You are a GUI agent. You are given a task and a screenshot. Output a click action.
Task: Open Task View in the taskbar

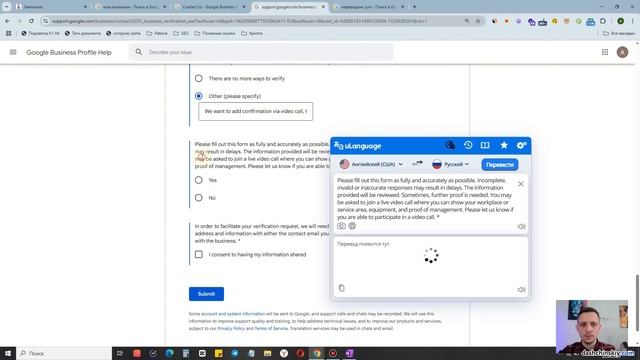coord(120,353)
